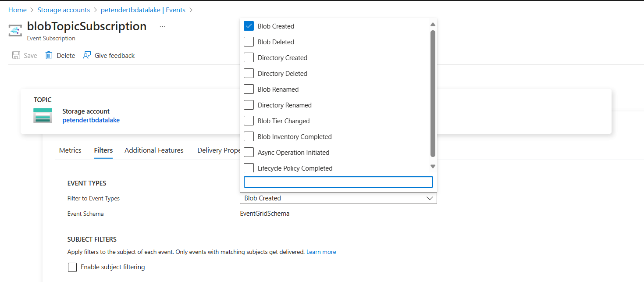Screen dimensions: 644x282
Task: Open the Additional Features tab
Action: point(154,150)
